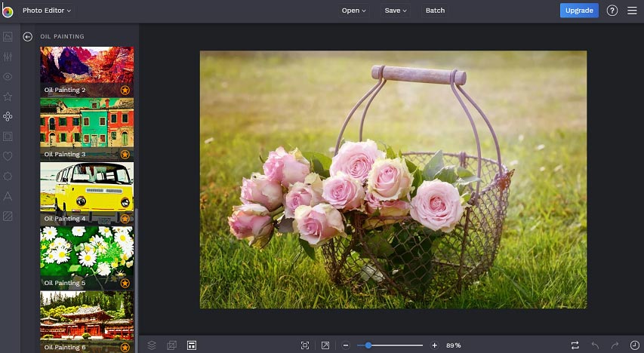Click the zoom slider handle
The height and width of the screenshot is (353, 644).
click(x=368, y=345)
